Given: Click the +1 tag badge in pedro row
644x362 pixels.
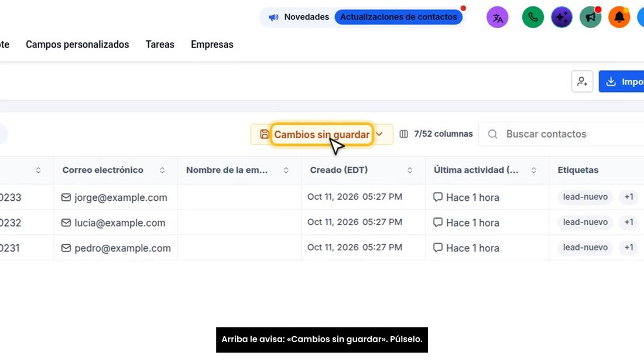Looking at the screenshot, I should tap(629, 248).
